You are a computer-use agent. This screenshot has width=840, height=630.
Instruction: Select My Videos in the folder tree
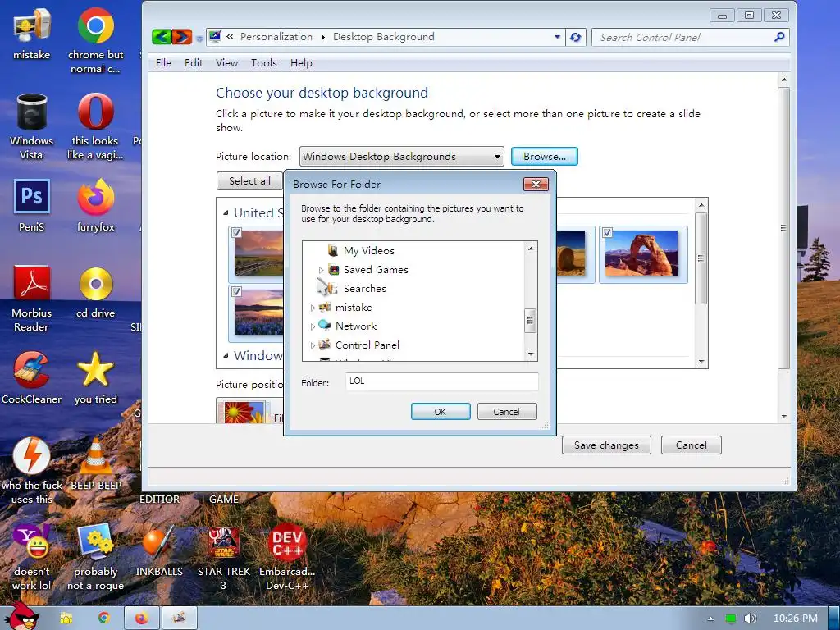(368, 251)
